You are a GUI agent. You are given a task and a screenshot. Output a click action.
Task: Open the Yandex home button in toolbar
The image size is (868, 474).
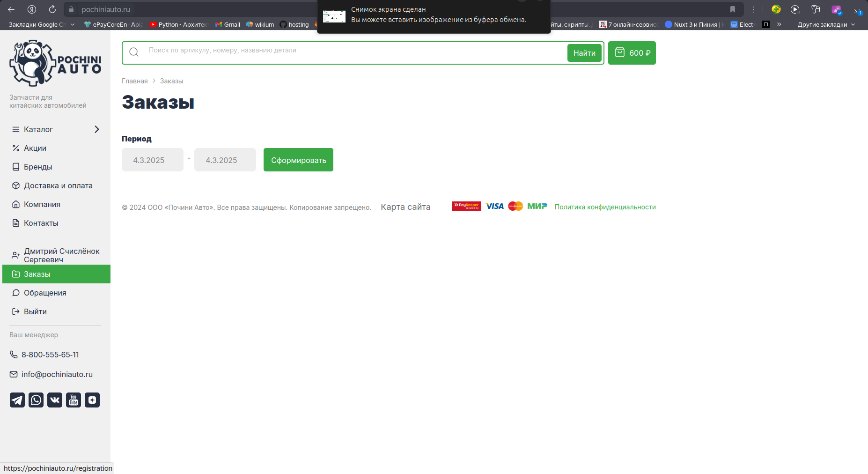32,9
